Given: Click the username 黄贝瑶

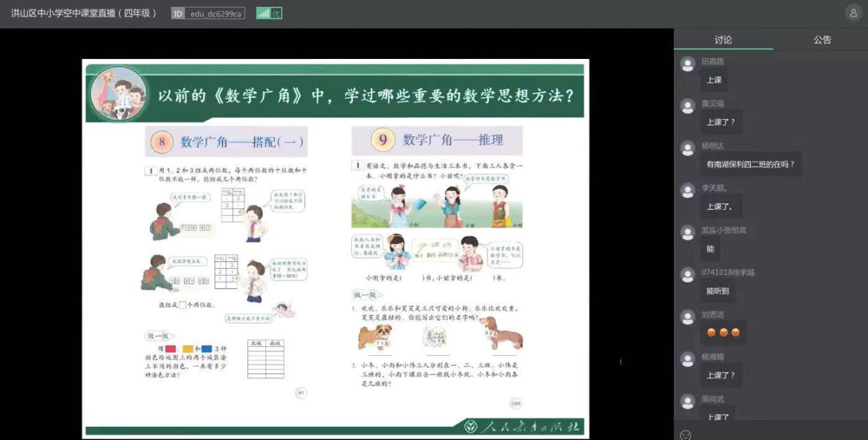Looking at the screenshot, I should tap(713, 103).
